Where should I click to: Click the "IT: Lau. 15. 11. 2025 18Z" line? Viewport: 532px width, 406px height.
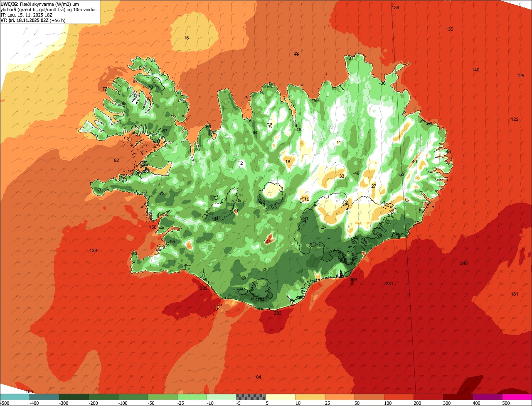[27, 15]
